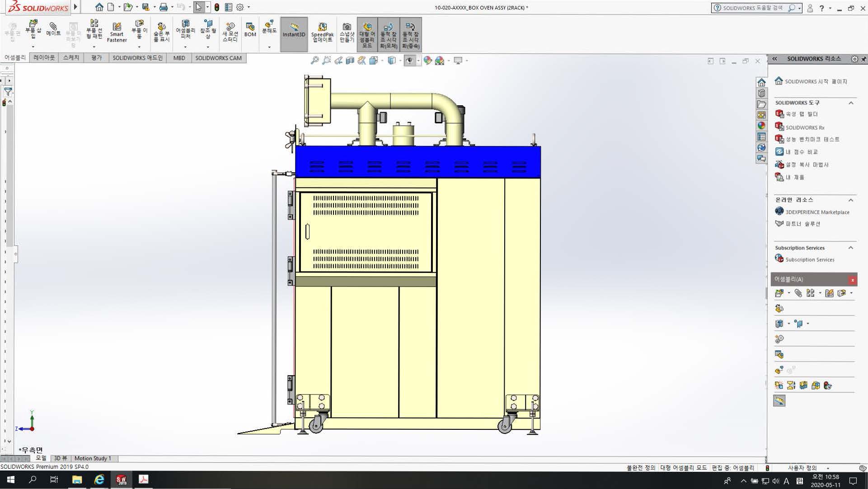Click Zoom to Fit magnifier icon

[x=315, y=60]
